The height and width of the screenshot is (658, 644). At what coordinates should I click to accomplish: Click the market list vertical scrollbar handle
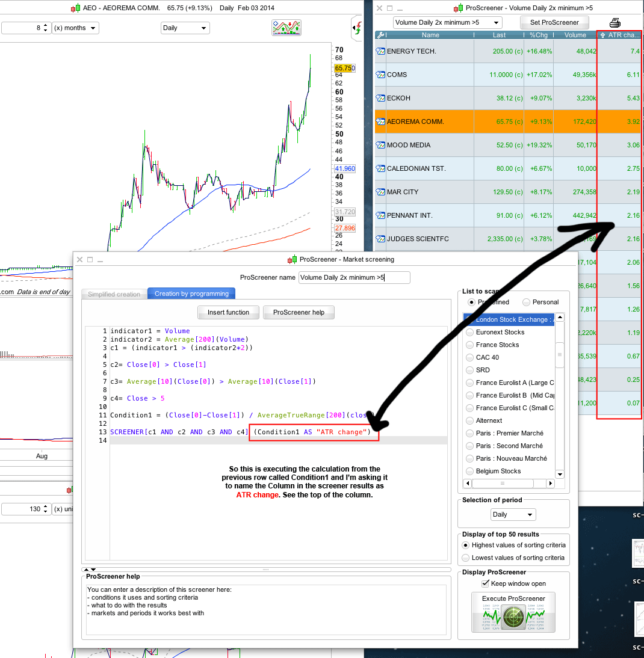click(560, 355)
